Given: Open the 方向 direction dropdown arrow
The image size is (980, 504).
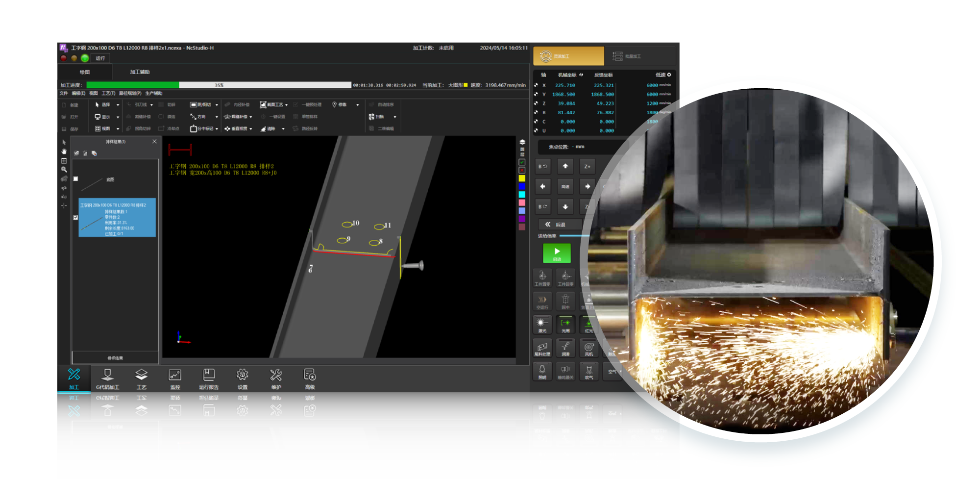Looking at the screenshot, I should pos(216,117).
